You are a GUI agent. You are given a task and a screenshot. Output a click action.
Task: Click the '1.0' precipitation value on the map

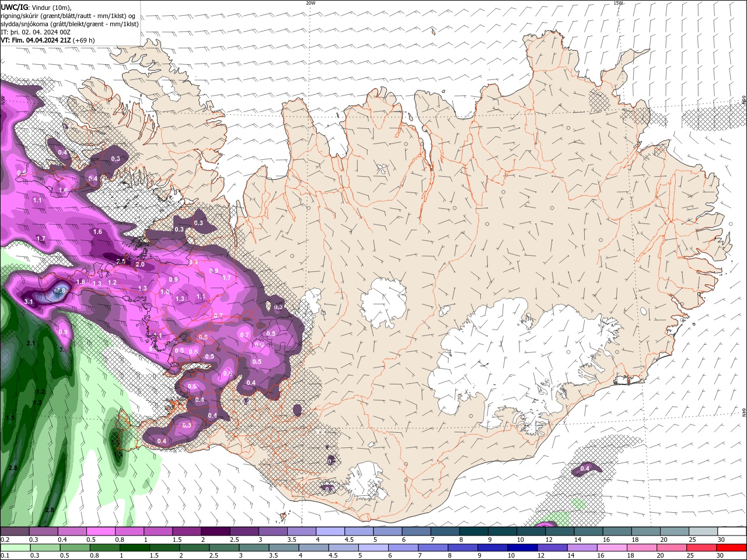[166, 292]
